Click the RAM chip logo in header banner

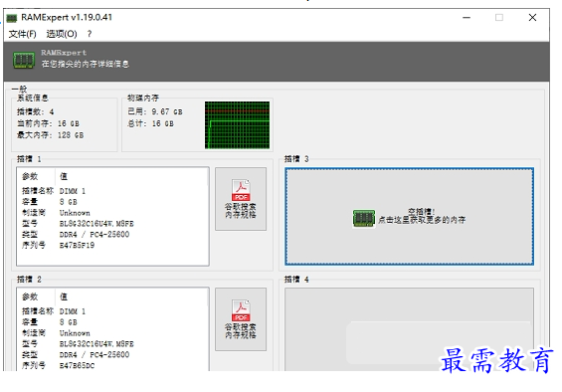(24, 60)
